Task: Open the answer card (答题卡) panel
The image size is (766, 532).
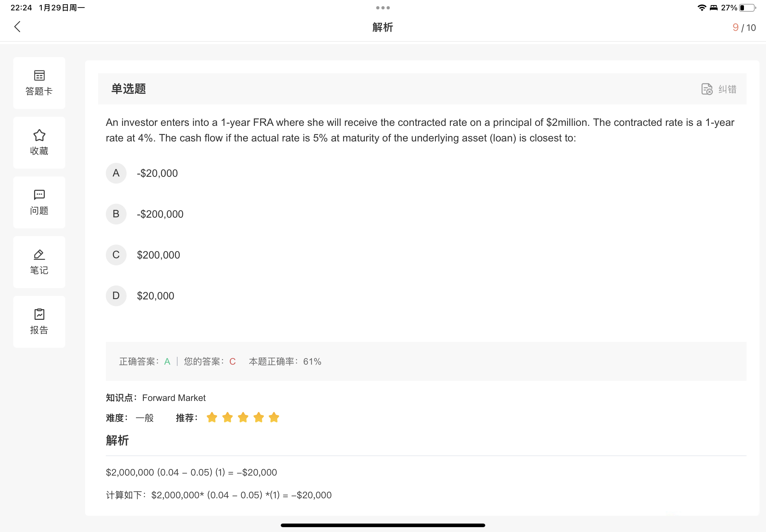Action: click(x=39, y=83)
